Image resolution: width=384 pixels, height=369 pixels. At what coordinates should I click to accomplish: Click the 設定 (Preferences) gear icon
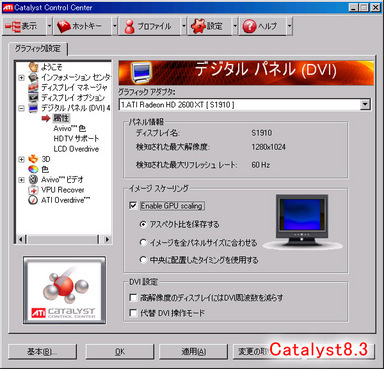[x=199, y=26]
